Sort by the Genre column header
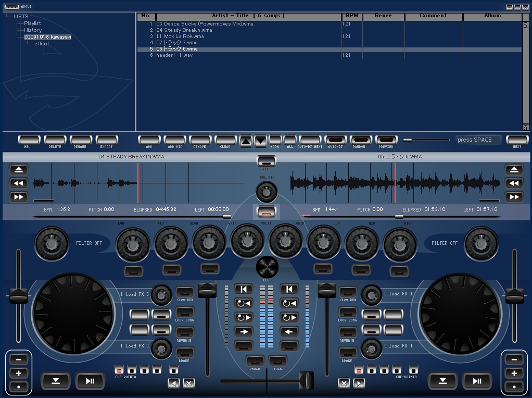 click(x=383, y=16)
